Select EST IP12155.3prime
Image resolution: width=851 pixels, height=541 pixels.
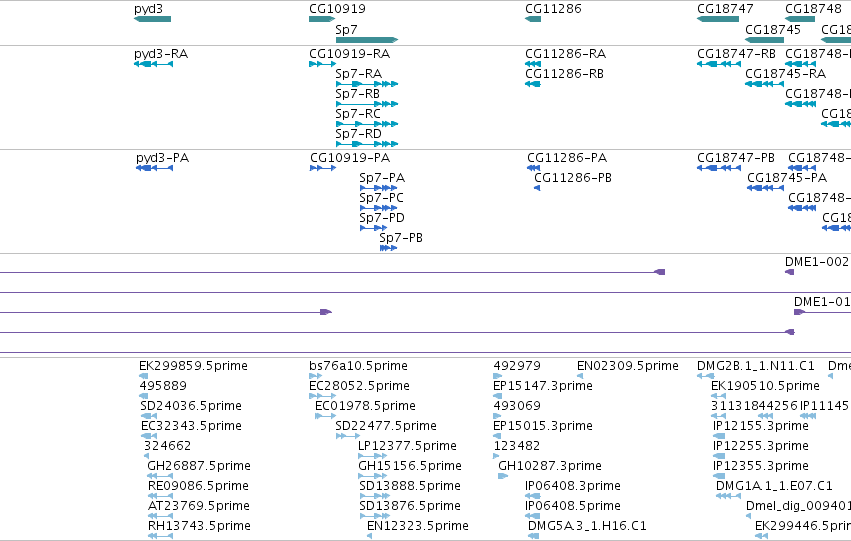[719, 436]
